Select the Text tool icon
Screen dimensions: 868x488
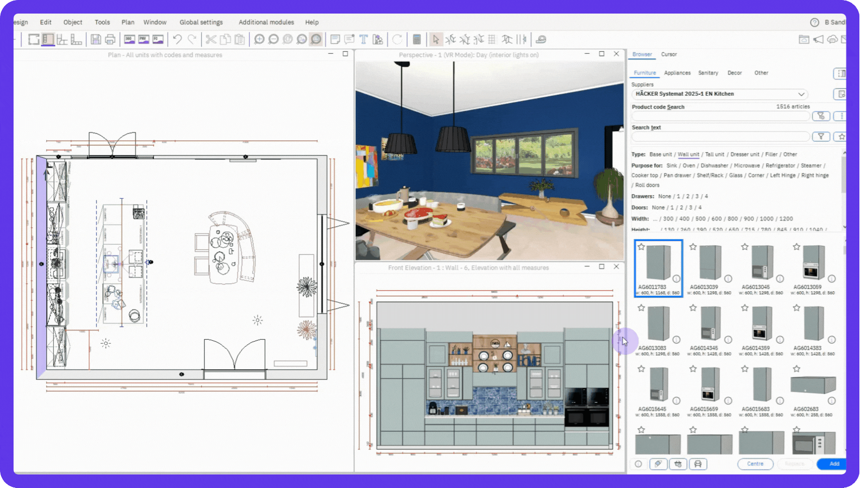click(x=363, y=40)
